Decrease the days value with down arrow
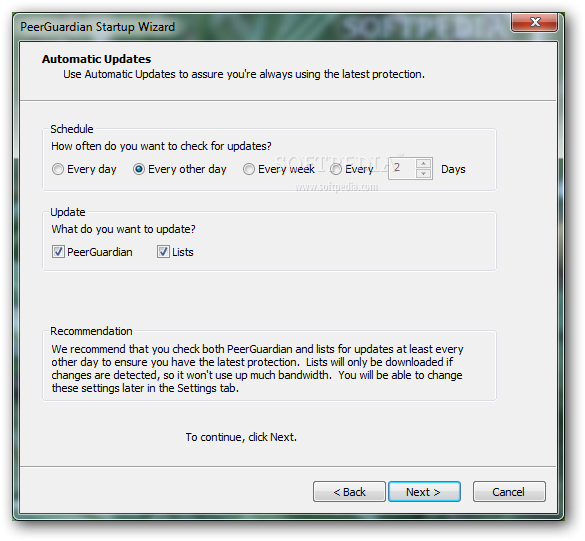Screen dimensions: 585x541 tap(423, 174)
